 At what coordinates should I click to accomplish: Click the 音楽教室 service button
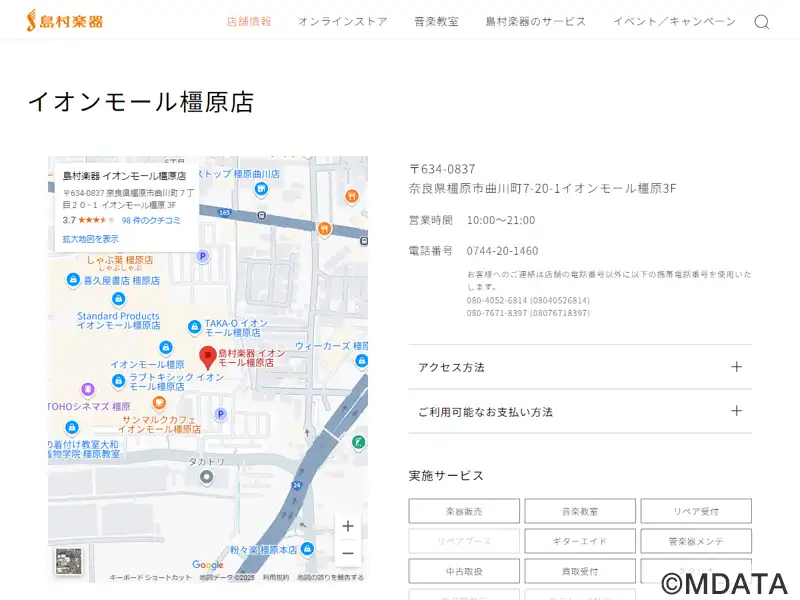pos(580,511)
